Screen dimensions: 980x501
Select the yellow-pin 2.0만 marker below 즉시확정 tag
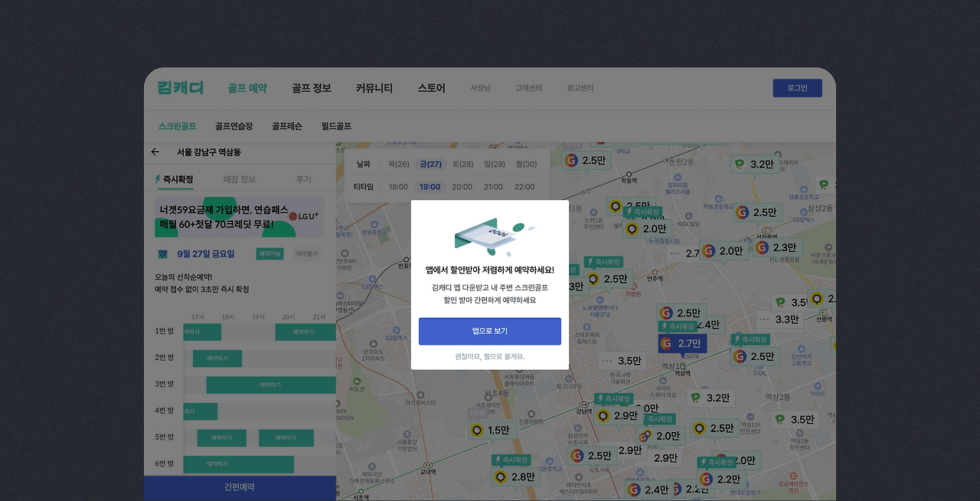pyautogui.click(x=646, y=228)
